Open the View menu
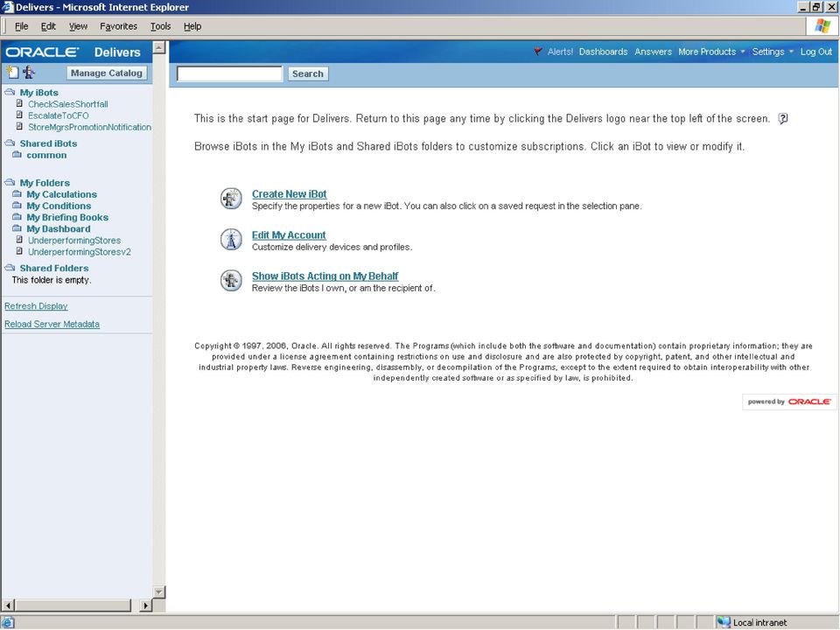 (x=78, y=26)
